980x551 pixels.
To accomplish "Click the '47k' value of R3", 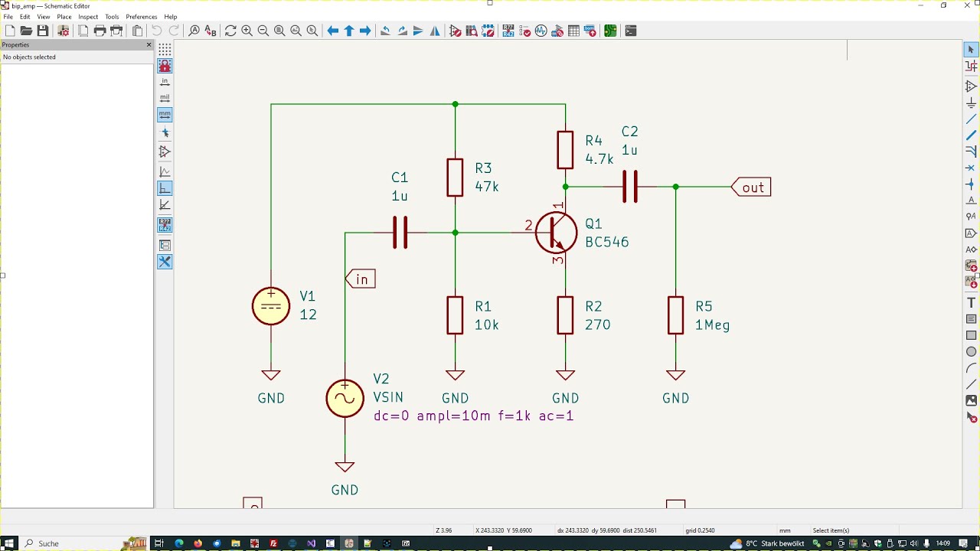I will coord(487,187).
